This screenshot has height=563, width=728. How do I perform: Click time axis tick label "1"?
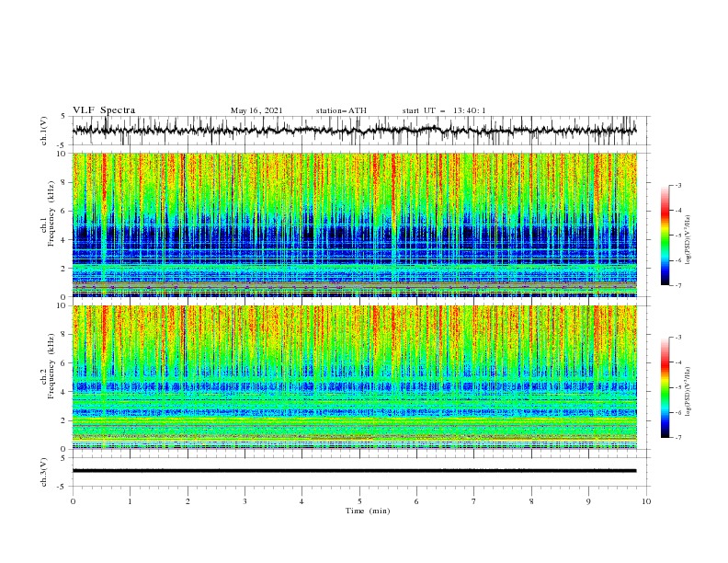130,501
